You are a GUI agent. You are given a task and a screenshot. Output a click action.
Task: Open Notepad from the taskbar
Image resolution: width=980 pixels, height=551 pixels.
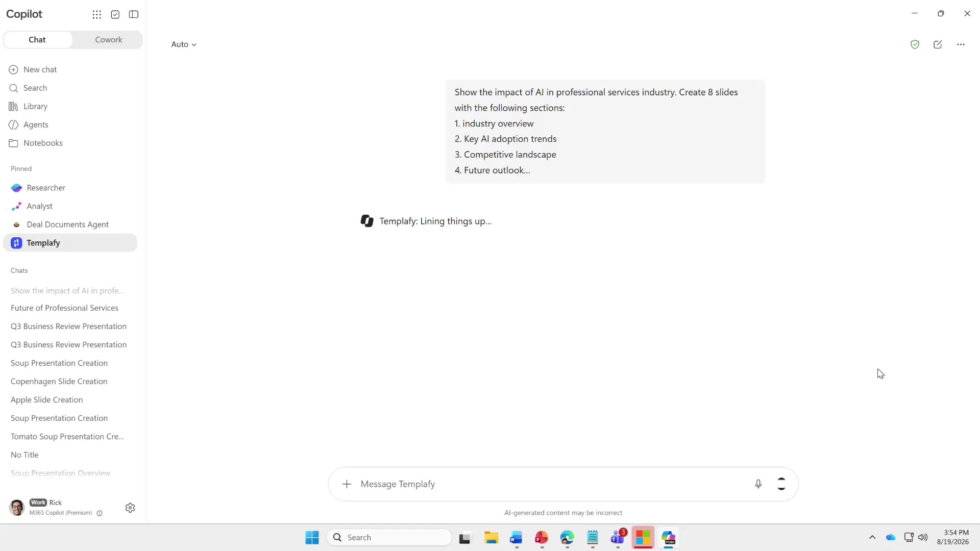click(593, 538)
